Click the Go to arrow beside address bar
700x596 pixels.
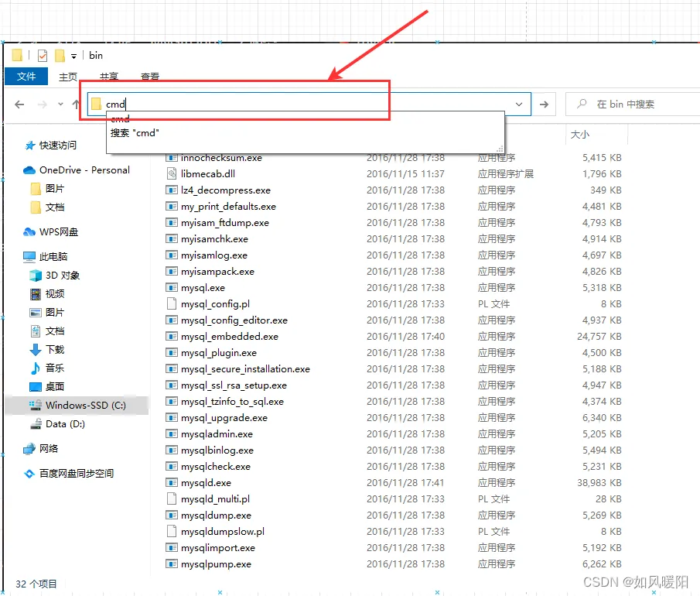544,104
